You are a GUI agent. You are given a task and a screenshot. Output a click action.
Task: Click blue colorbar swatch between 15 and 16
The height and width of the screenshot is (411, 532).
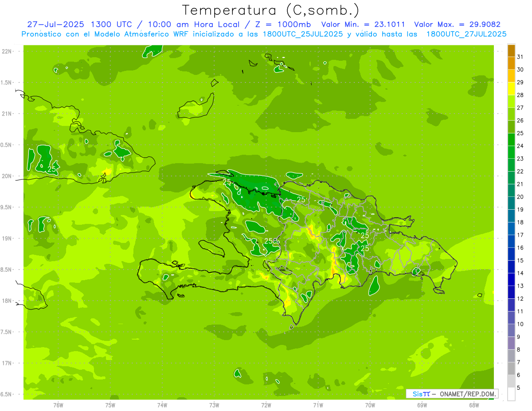coord(511,254)
